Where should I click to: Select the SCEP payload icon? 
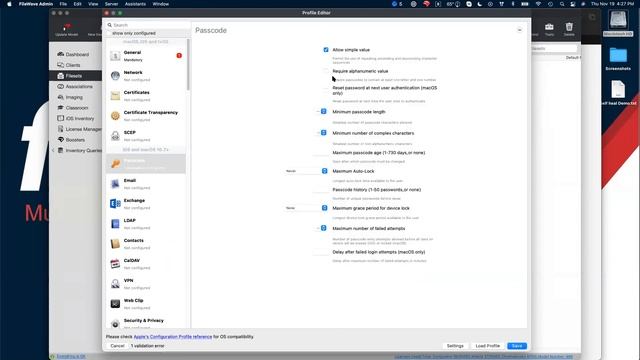click(115, 136)
